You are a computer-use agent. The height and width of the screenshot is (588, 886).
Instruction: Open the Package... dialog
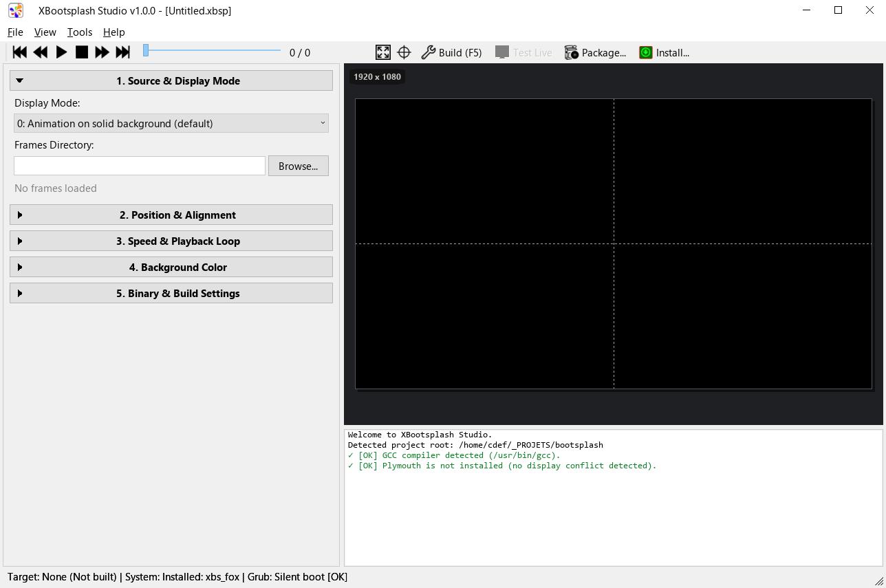[x=595, y=52]
